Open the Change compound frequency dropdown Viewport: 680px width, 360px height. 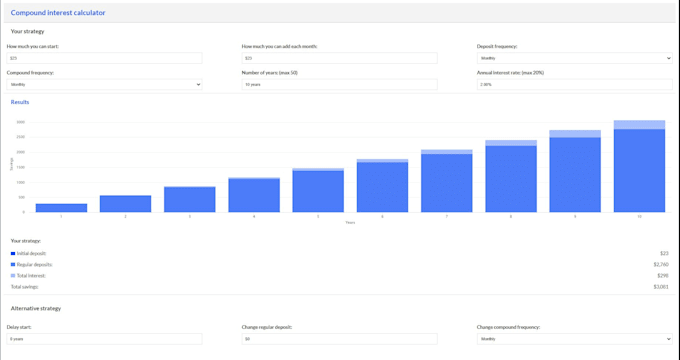pyautogui.click(x=575, y=339)
